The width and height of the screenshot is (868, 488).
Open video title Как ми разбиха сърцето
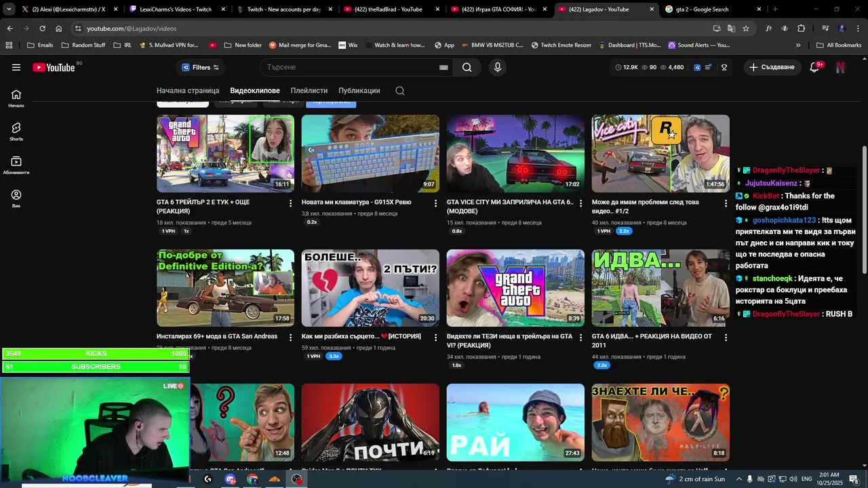(x=361, y=336)
